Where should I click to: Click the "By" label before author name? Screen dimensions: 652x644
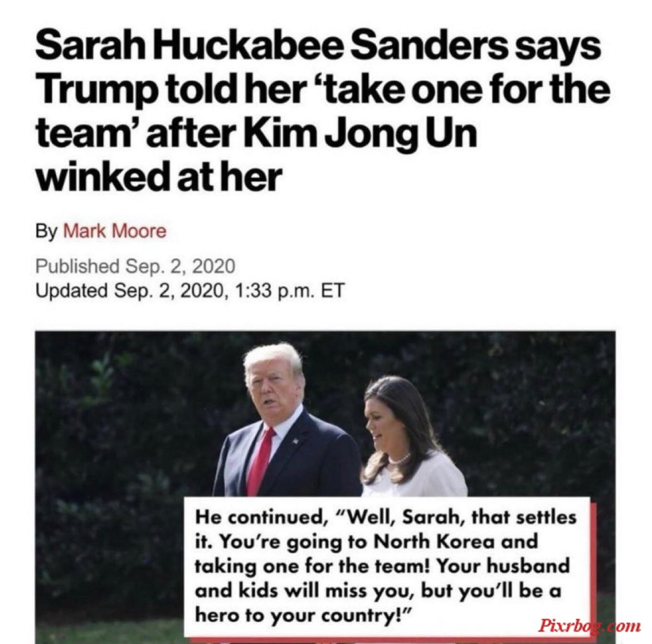click(46, 231)
